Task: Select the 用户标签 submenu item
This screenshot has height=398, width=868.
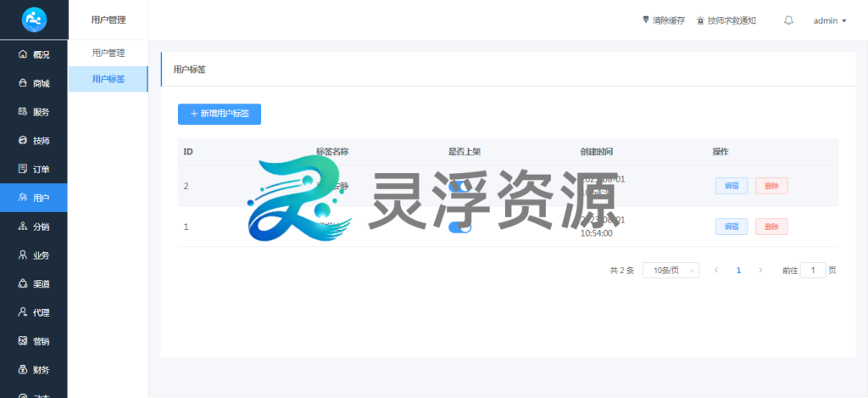Action: pos(108,79)
